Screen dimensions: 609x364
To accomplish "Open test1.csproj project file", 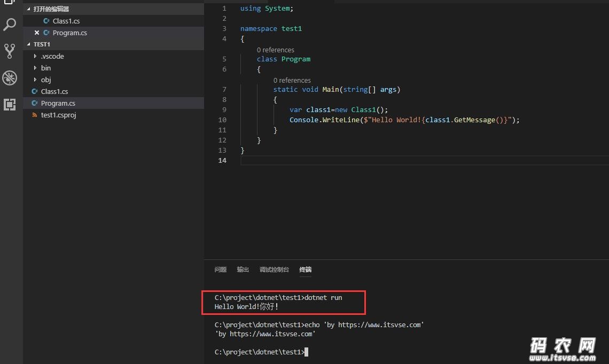I will coord(113,115).
